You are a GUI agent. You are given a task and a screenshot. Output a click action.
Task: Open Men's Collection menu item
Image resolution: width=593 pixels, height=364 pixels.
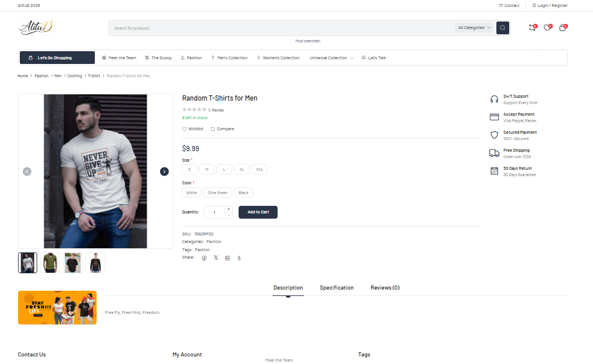[229, 58]
